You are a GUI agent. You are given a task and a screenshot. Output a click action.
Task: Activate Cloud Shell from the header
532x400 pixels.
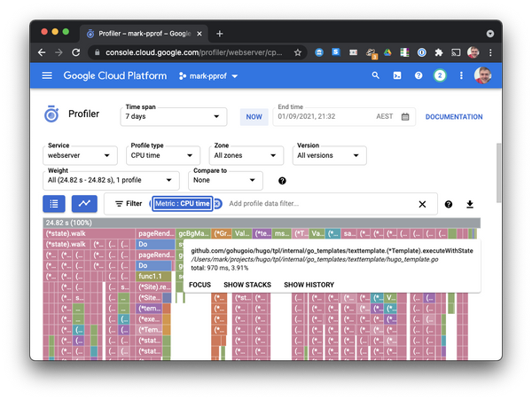point(397,76)
